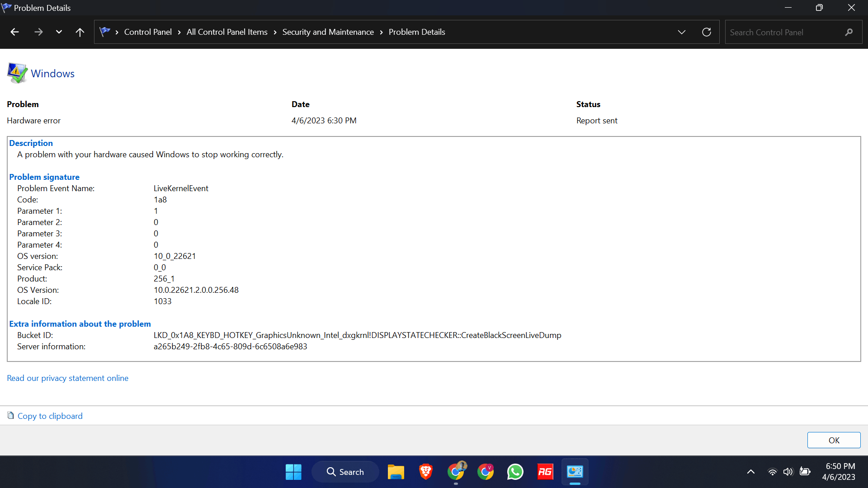Open the address bar history chevron
Image resolution: width=868 pixels, height=488 pixels.
pos(681,32)
